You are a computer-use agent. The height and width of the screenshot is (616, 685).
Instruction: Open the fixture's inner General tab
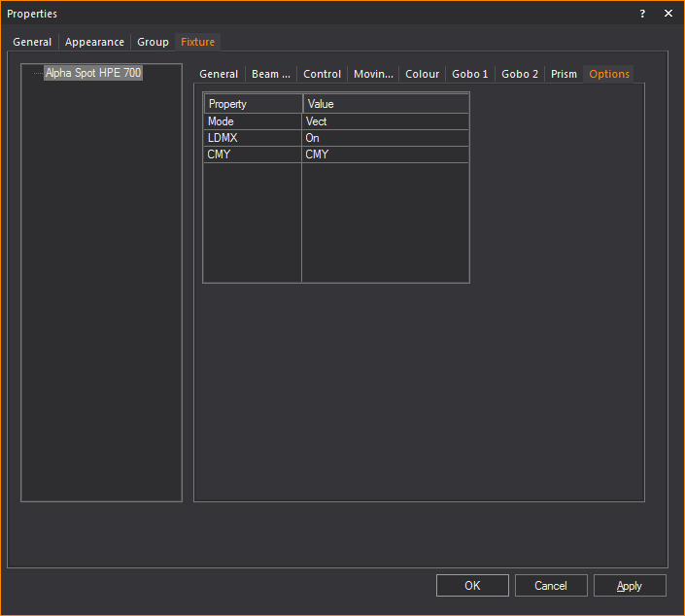tap(219, 74)
